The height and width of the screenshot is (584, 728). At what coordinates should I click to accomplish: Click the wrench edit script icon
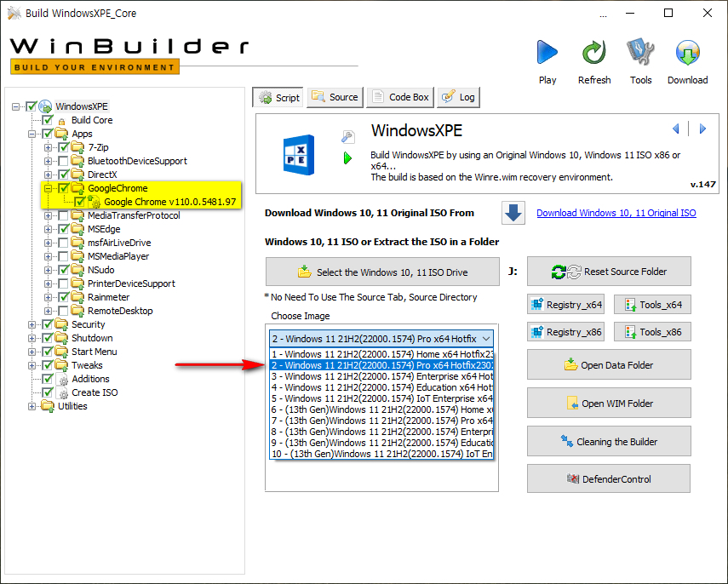coord(347,136)
